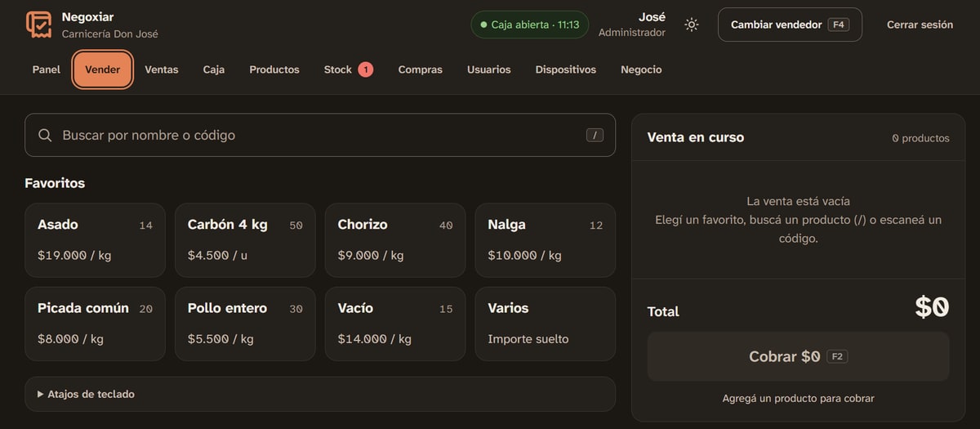Expand the Atajos de teclado section
Screen dimensions: 980x429
(x=320, y=394)
